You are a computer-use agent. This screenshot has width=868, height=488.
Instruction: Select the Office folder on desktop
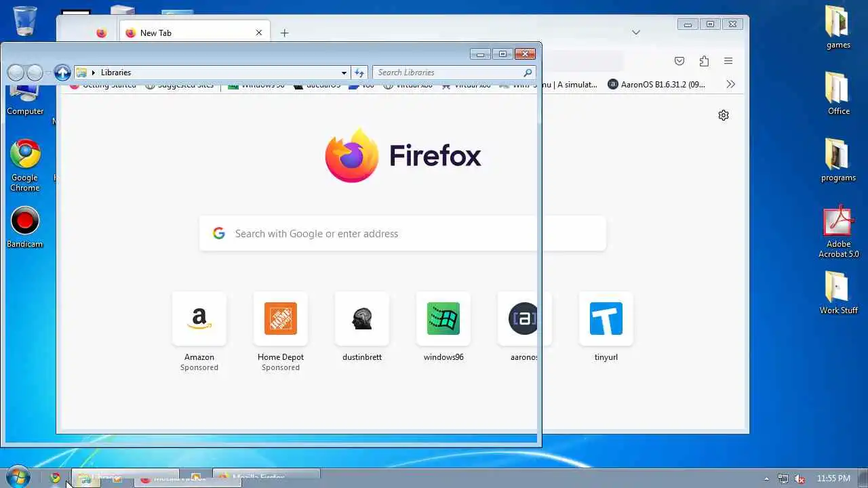click(838, 93)
